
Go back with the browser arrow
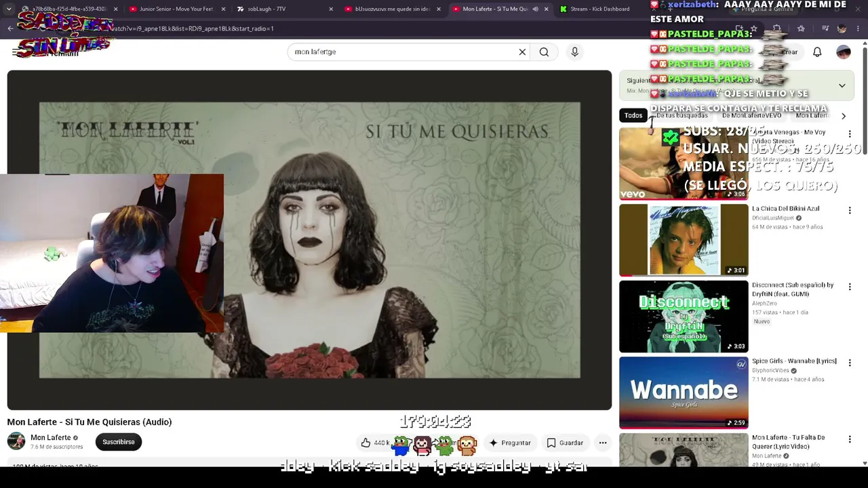point(10,28)
